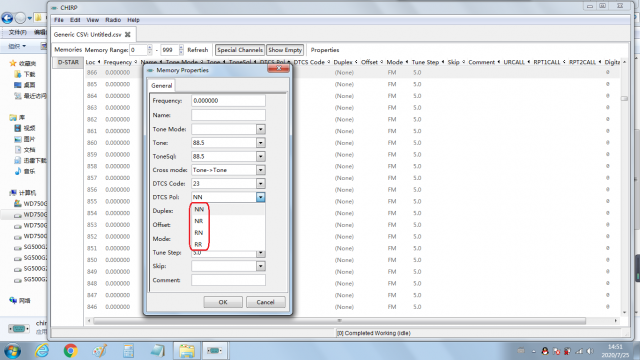Image resolution: width=640 pixels, height=360 pixels.
Task: Open the Edit menu
Action: tap(75, 20)
